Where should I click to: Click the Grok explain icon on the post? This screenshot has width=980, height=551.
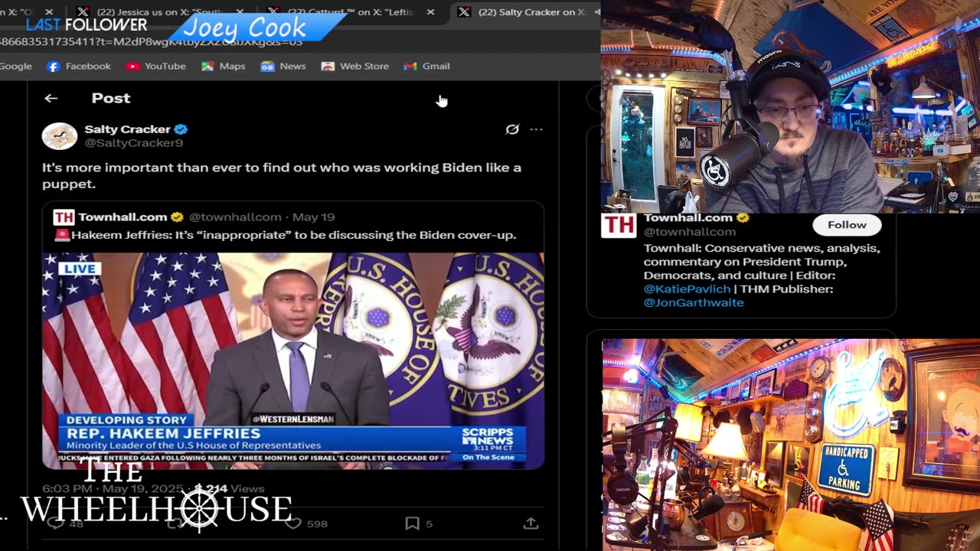coord(512,129)
